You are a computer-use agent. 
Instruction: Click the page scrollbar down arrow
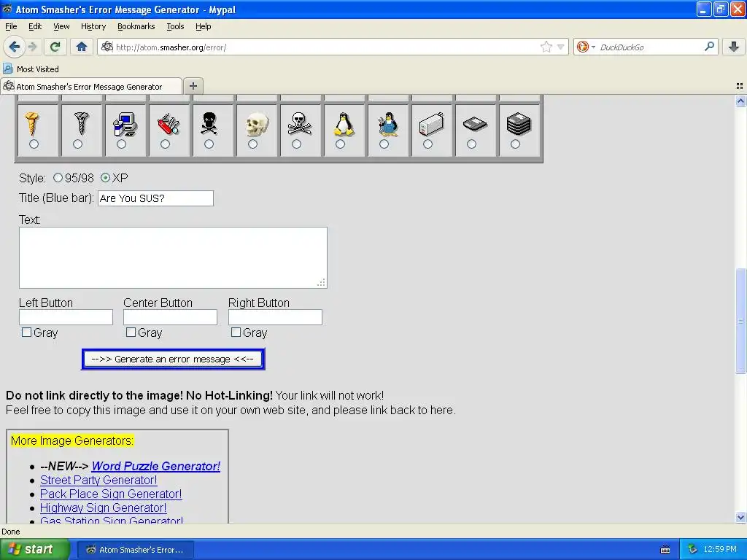coord(740,518)
